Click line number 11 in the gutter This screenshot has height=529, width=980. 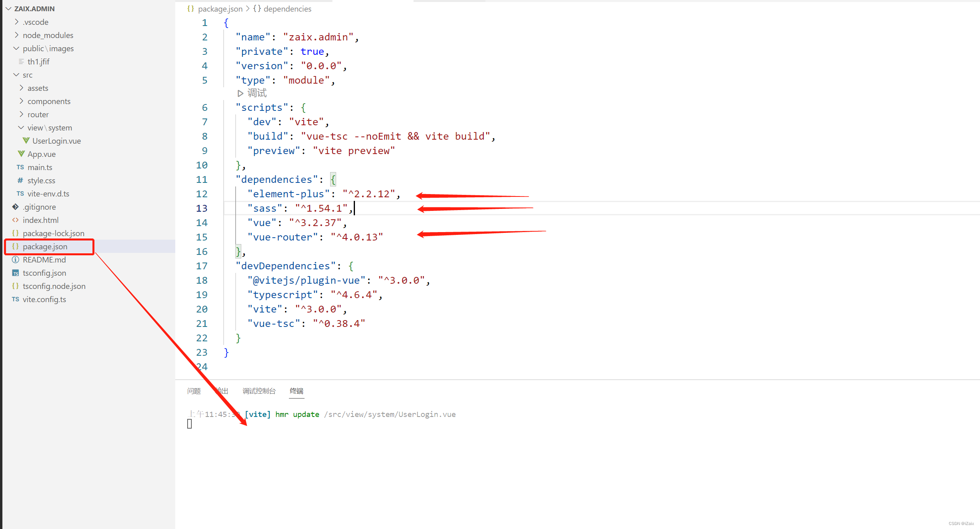(202, 179)
